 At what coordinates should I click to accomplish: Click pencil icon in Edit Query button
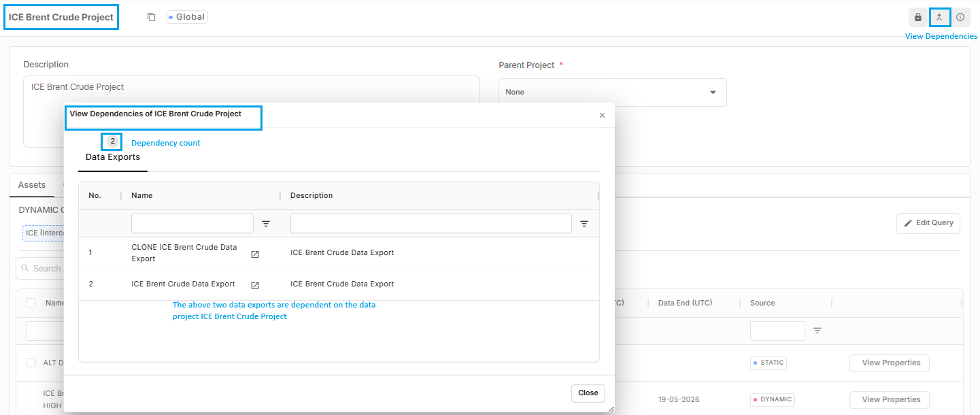click(908, 223)
